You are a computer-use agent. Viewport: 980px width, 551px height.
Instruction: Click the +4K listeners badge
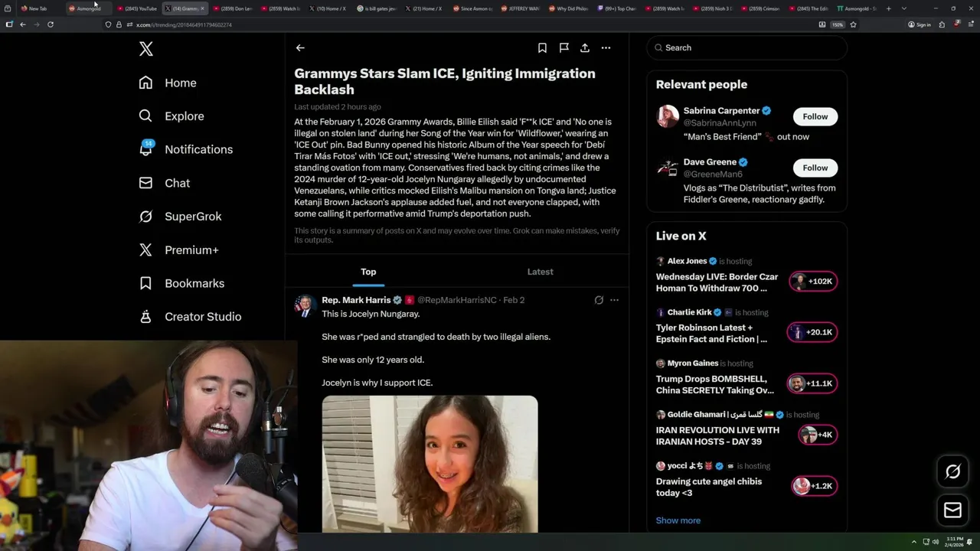point(818,435)
